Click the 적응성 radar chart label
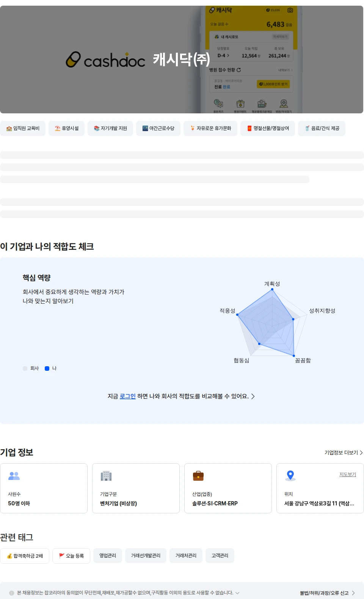The height and width of the screenshot is (599, 364). 227,310
